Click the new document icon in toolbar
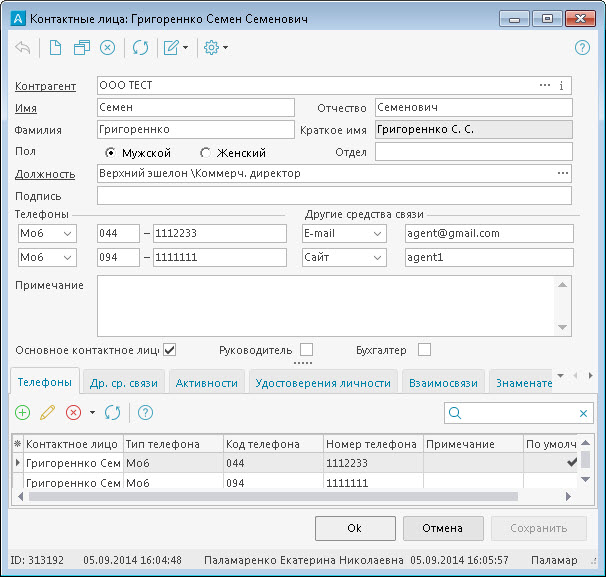606x577 pixels. [56, 47]
